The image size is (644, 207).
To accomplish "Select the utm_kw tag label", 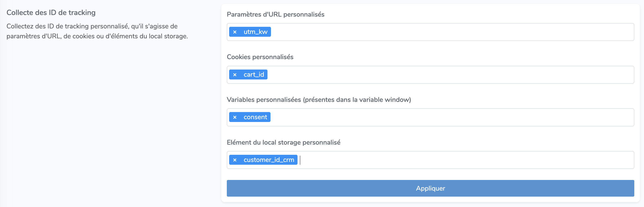I will [x=255, y=32].
